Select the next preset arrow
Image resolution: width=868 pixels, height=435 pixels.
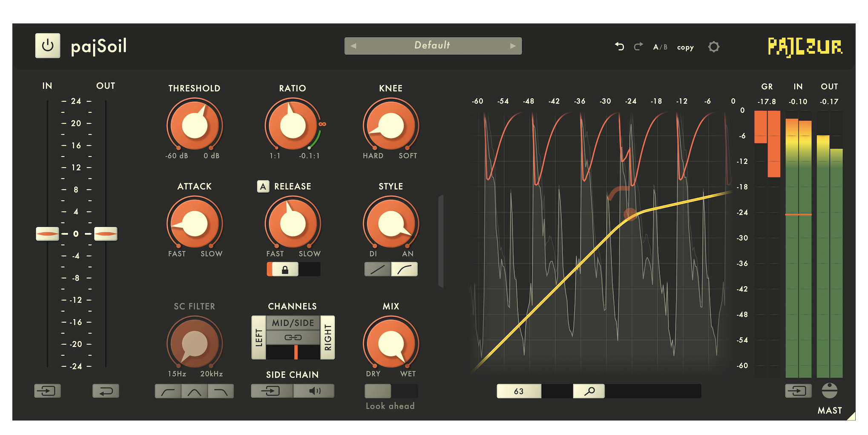point(513,46)
